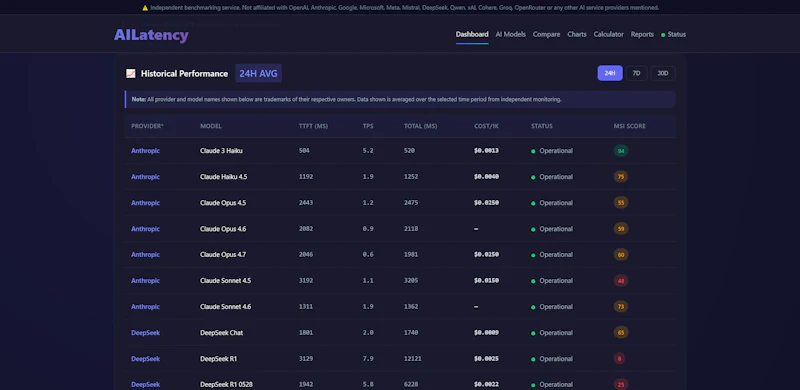This screenshot has height=390, width=800.
Task: Click MSI score badge 59 for Claude Opus 4.6
Action: 621,229
